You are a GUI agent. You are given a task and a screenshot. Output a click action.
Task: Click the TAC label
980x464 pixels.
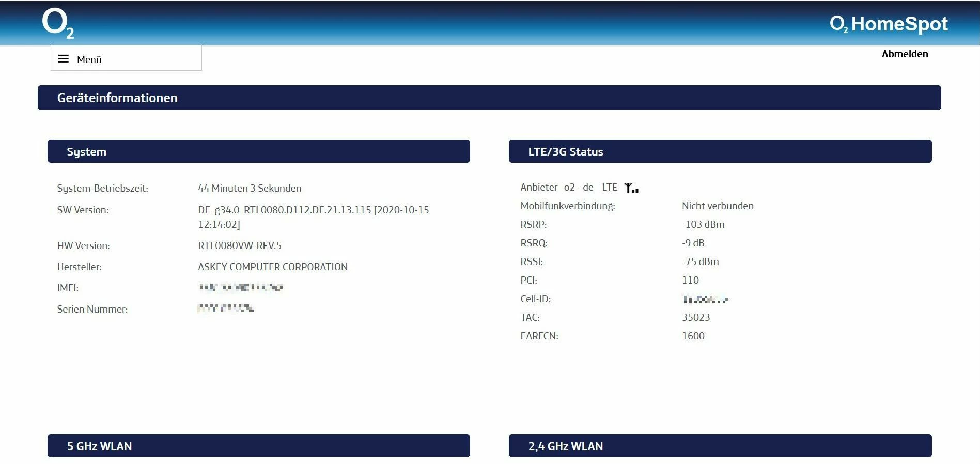[530, 317]
